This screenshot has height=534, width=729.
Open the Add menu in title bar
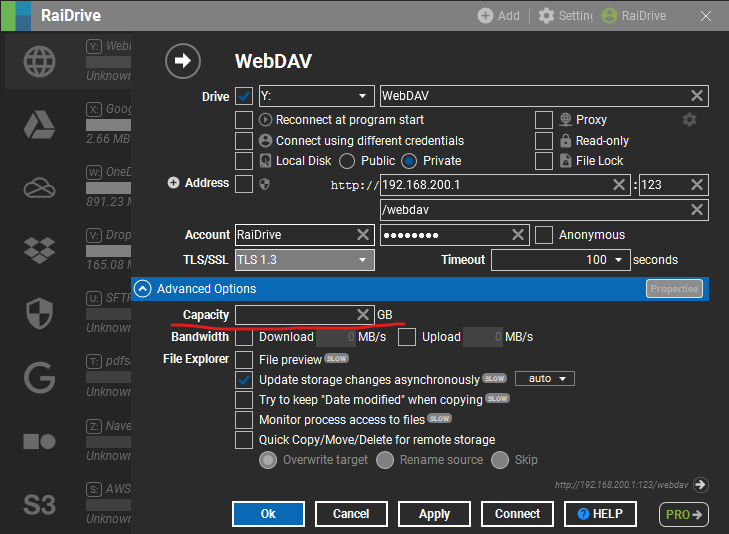click(498, 16)
